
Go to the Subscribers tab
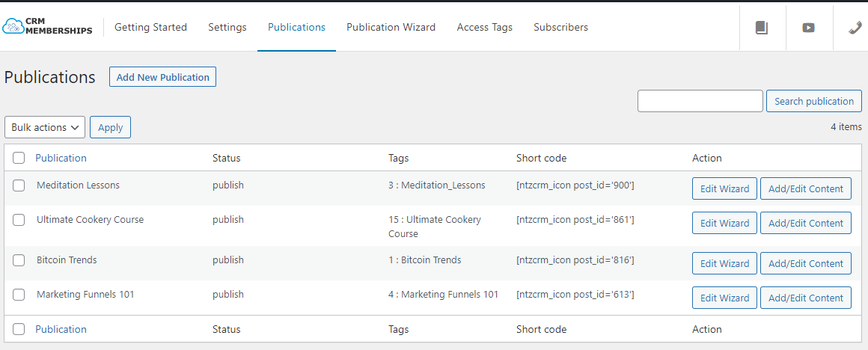(560, 27)
